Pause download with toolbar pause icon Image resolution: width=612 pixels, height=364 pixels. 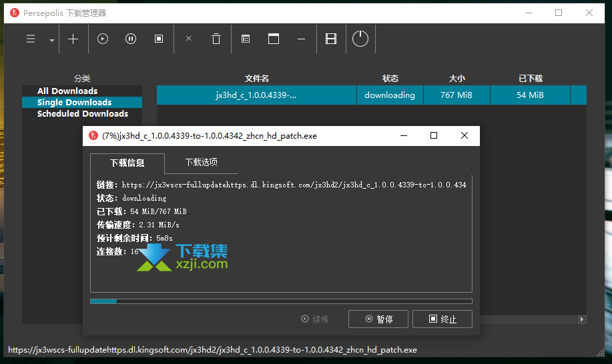[x=131, y=39]
